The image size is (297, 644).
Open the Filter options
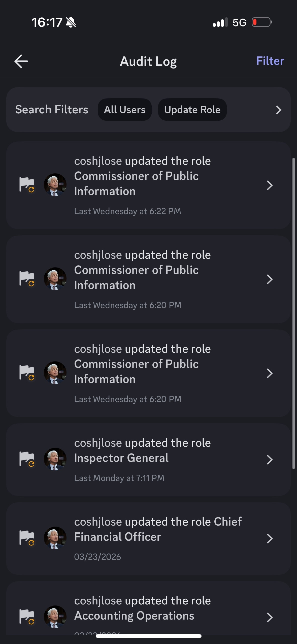(270, 61)
